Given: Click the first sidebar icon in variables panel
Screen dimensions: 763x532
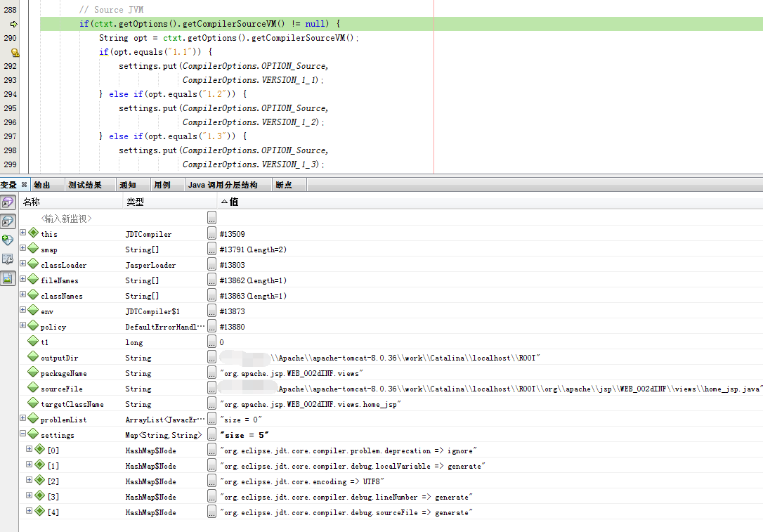Looking at the screenshot, I should (x=8, y=202).
